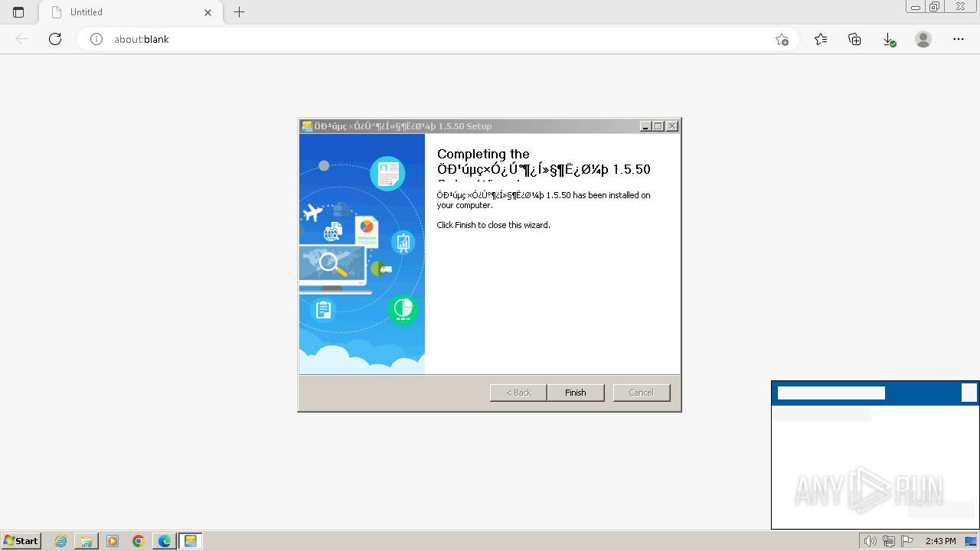Open Edge Settings and more menu

[959, 39]
